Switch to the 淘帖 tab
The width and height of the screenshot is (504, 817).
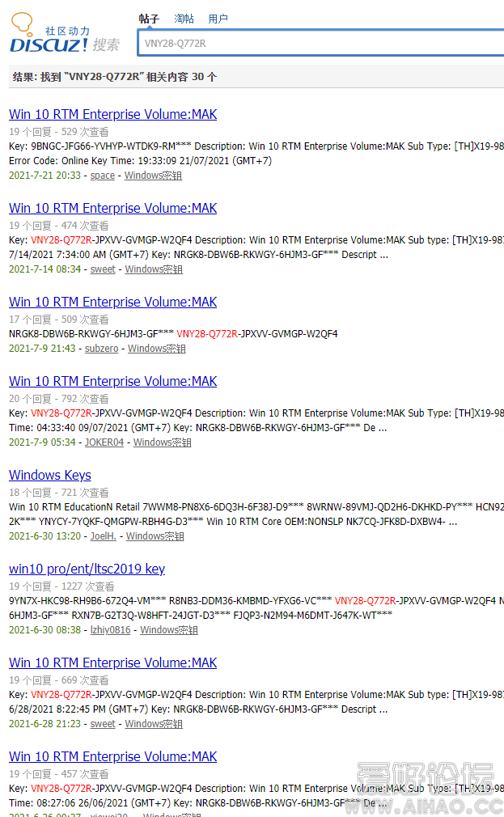tap(184, 19)
